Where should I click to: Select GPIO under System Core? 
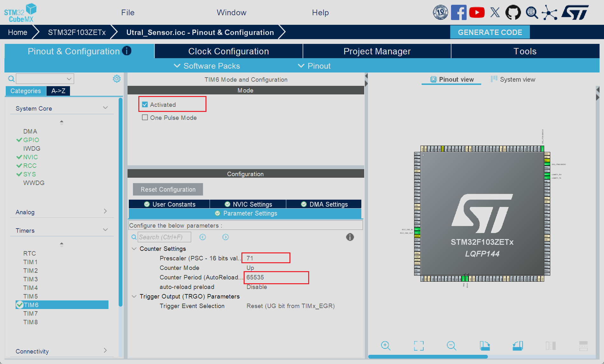[31, 140]
